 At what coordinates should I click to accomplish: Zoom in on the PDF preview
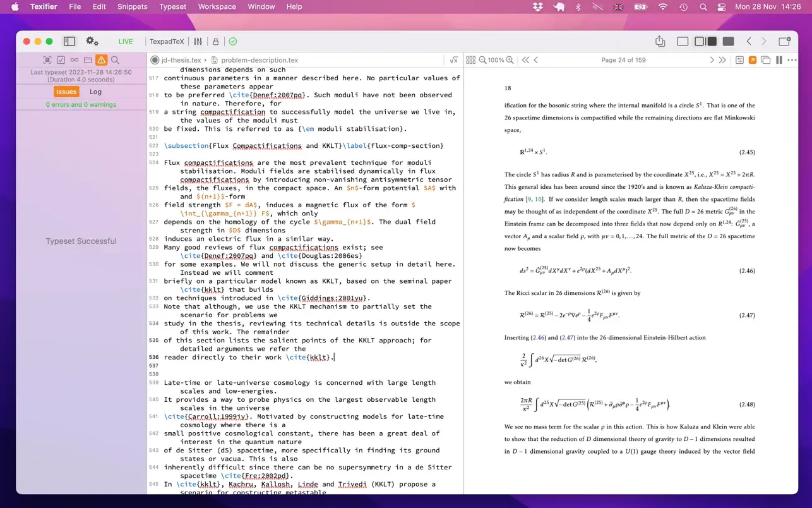tap(510, 60)
